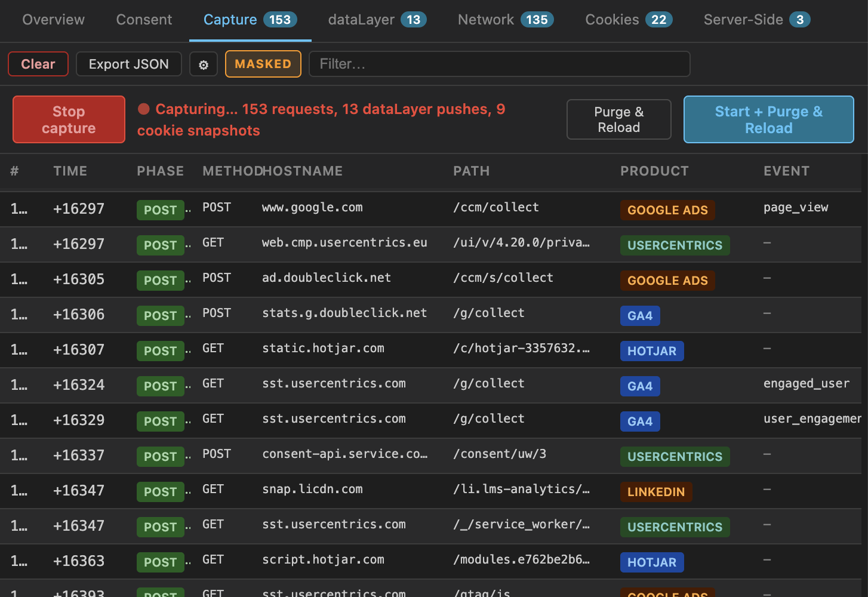868x597 pixels.
Task: Switch to the Consent tab
Action: coord(144,20)
